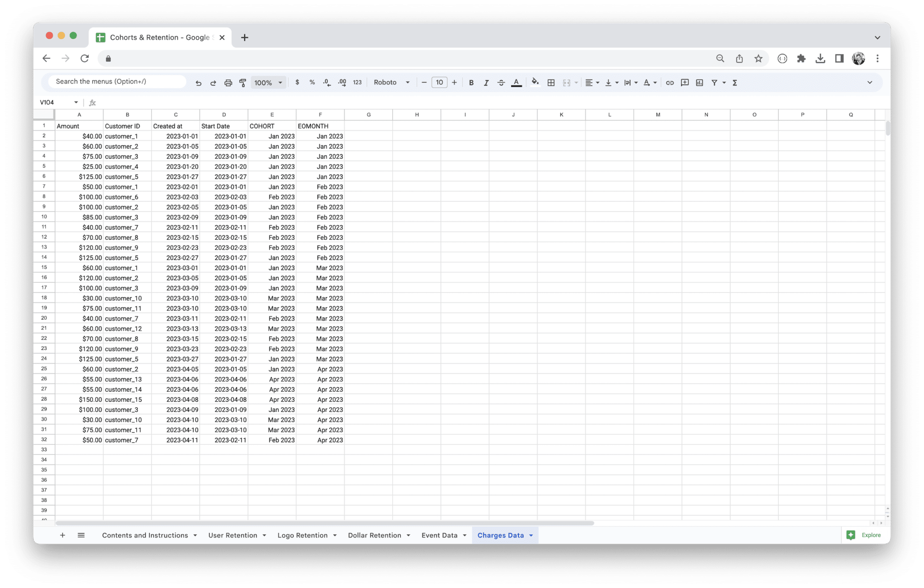Open the zoom level dropdown

point(268,82)
